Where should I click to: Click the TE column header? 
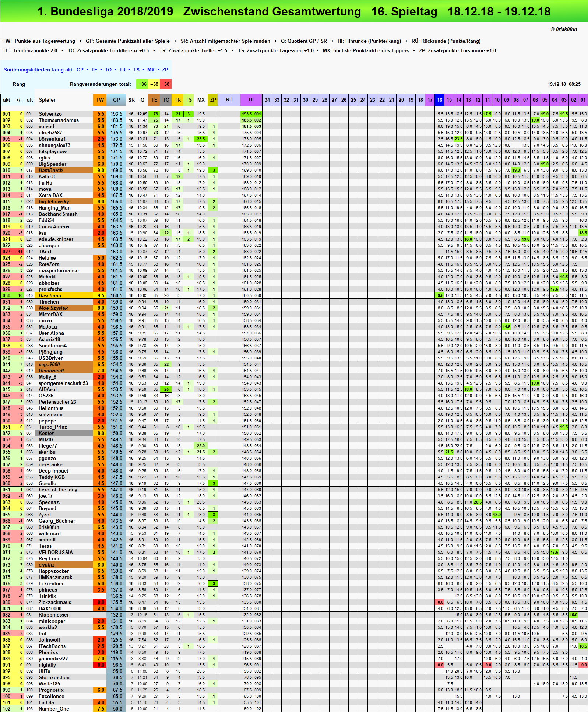(x=154, y=100)
